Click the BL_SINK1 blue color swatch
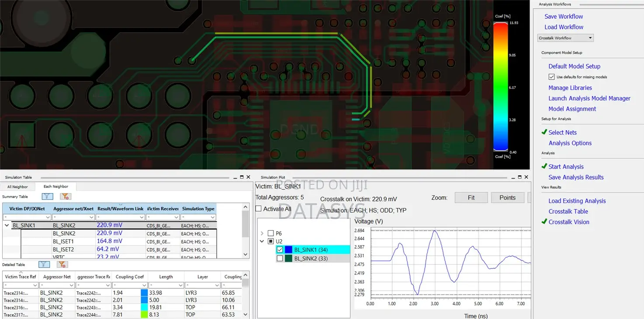Screen dimensions: 644x319 288,250
